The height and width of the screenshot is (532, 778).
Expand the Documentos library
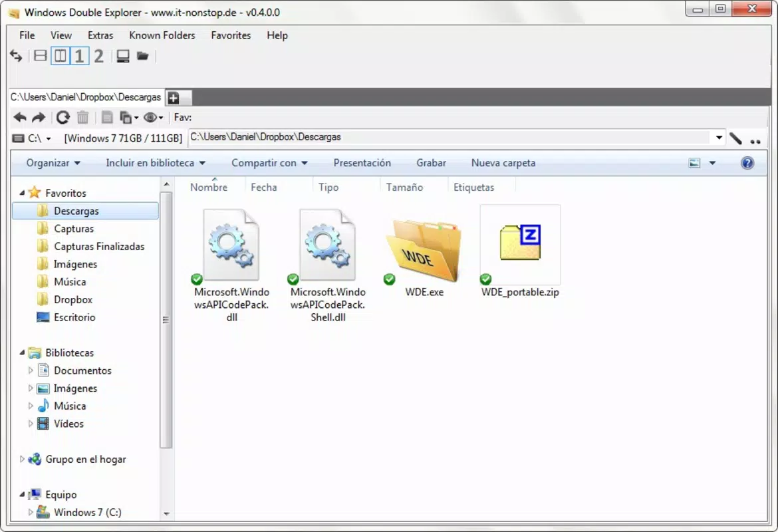point(31,370)
